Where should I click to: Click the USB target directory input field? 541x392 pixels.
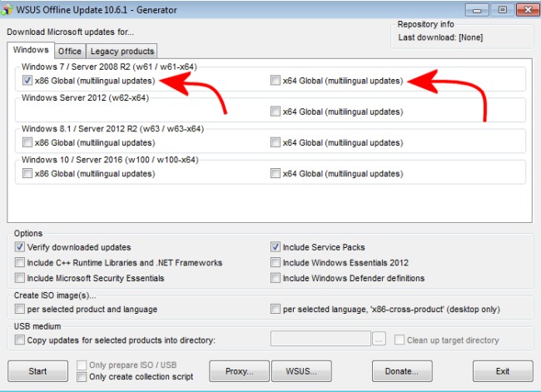pos(320,339)
